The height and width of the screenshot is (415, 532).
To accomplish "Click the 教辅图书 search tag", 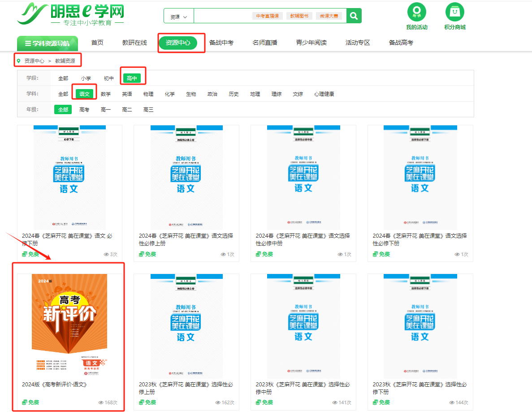I will pos(299,16).
